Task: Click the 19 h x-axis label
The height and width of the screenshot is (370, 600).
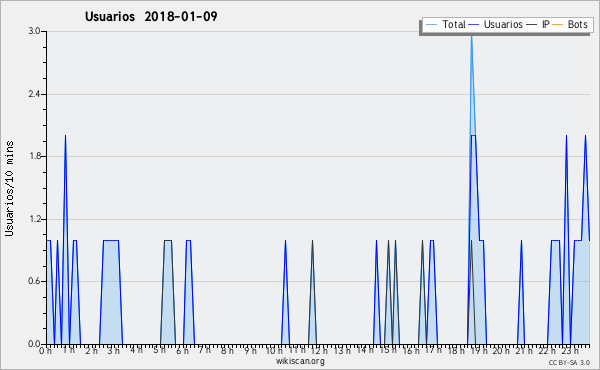Action: 478,350
